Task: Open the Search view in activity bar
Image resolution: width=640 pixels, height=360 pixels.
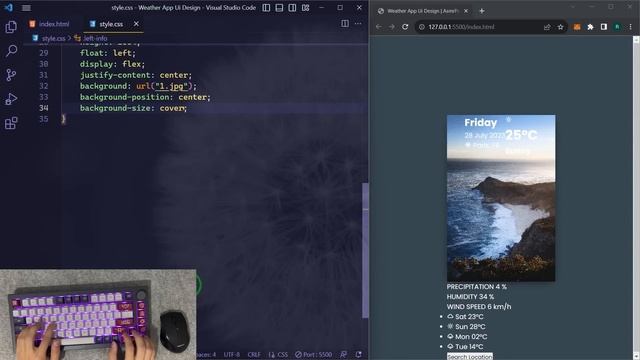Action: tap(11, 51)
